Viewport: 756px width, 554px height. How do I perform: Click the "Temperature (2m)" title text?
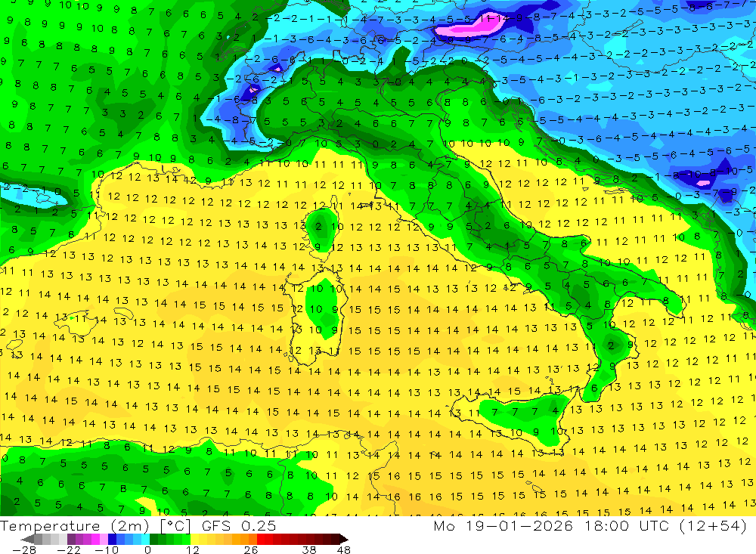coord(75,526)
